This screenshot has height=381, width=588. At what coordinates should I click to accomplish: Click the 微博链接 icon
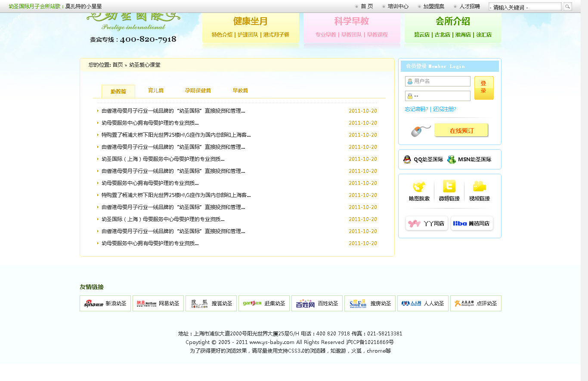point(449,187)
